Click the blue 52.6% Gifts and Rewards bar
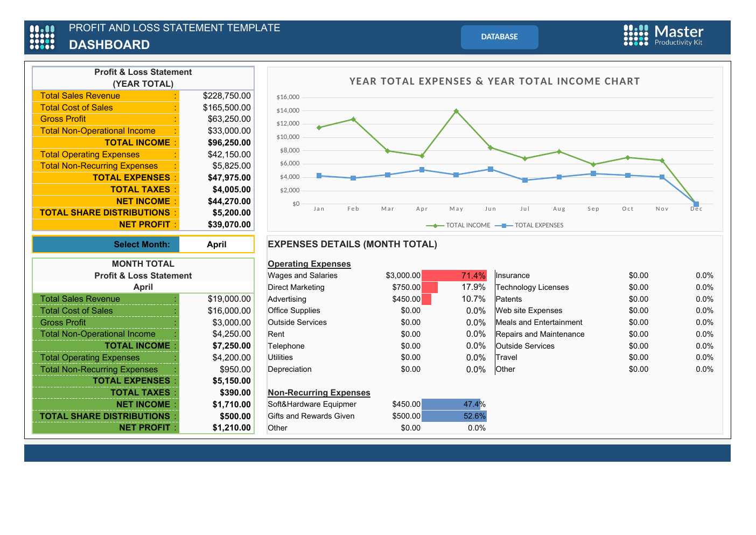This screenshot has width=756, height=535. 454,416
